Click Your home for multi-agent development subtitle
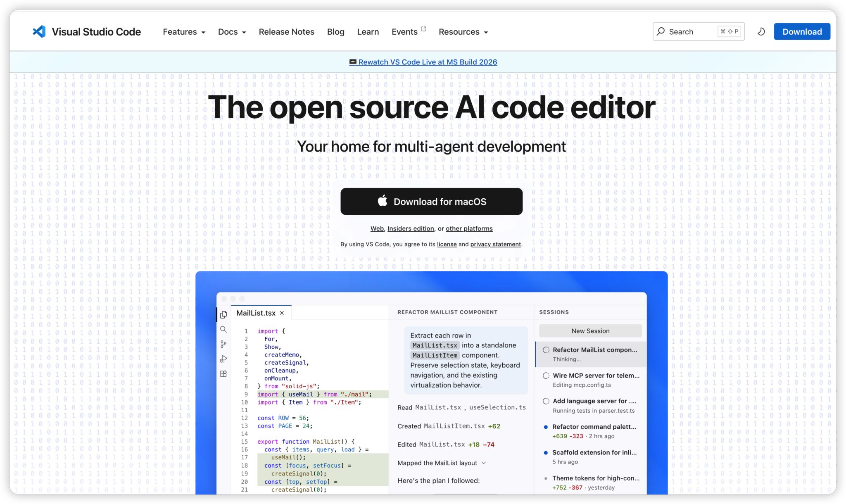This screenshot has width=846, height=504. (x=431, y=147)
